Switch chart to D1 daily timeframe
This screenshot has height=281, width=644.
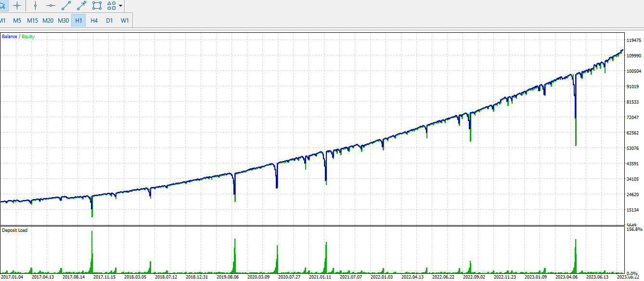click(x=109, y=20)
